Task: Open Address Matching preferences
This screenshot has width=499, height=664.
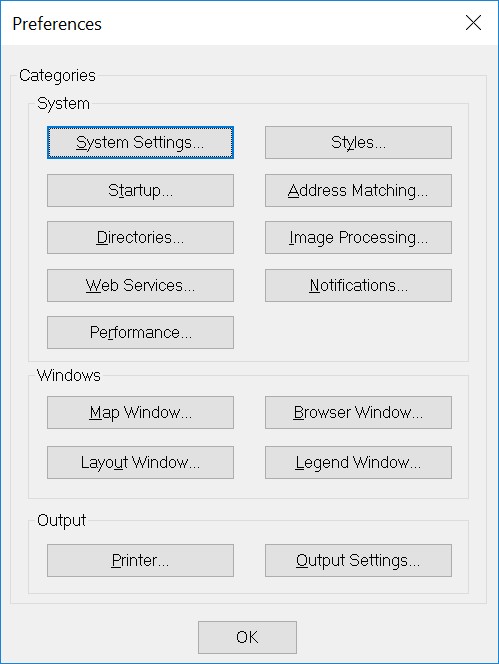Action: (x=358, y=191)
